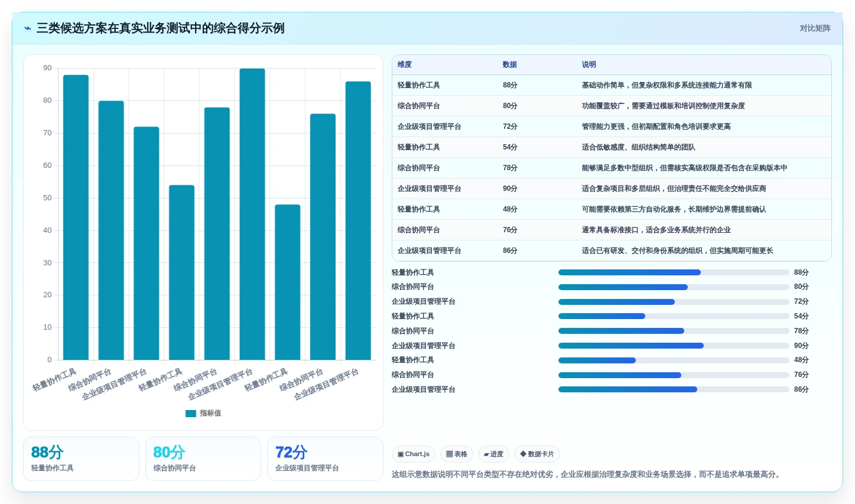
Task: Click the chart bar reaching 88
Action: coord(76,217)
